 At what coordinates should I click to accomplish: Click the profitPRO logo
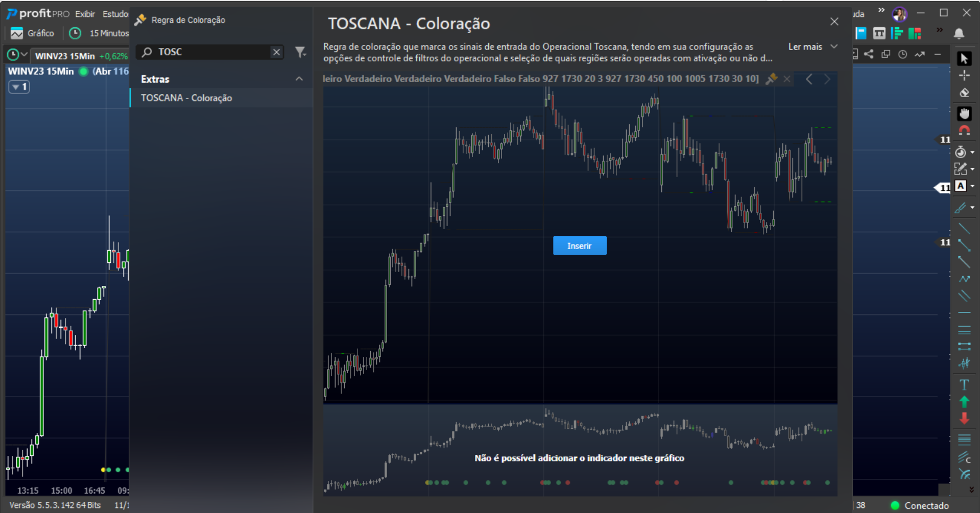[38, 14]
